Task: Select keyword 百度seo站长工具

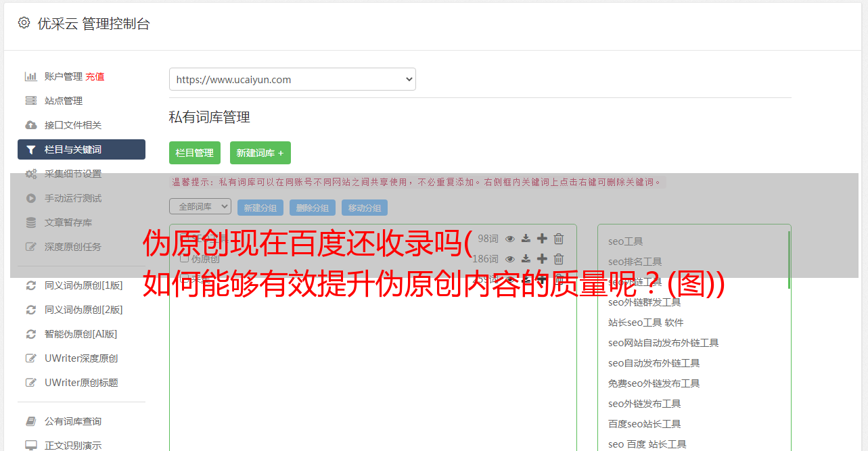Action: [645, 424]
